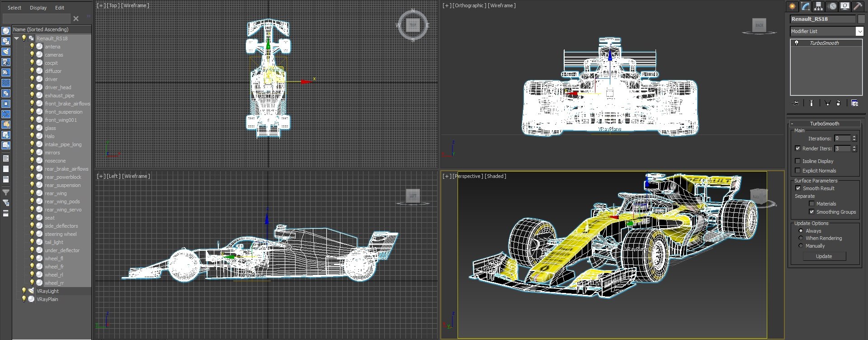Open the Orthographic viewport [+] menu
The height and width of the screenshot is (340, 868).
click(x=447, y=5)
